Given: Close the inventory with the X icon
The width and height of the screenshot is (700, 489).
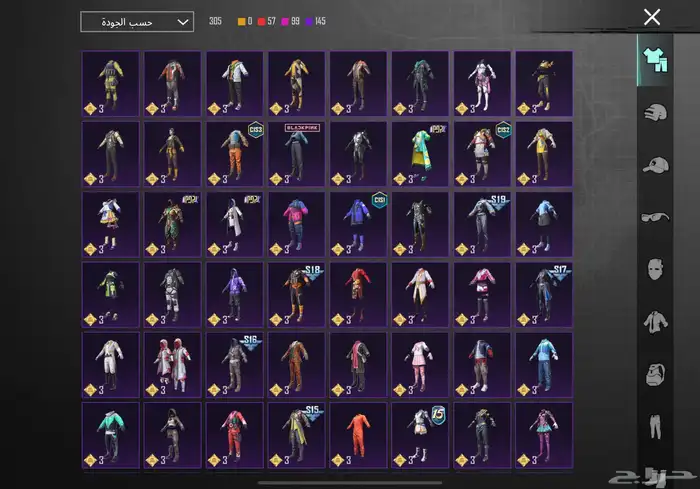Looking at the screenshot, I should point(652,17).
